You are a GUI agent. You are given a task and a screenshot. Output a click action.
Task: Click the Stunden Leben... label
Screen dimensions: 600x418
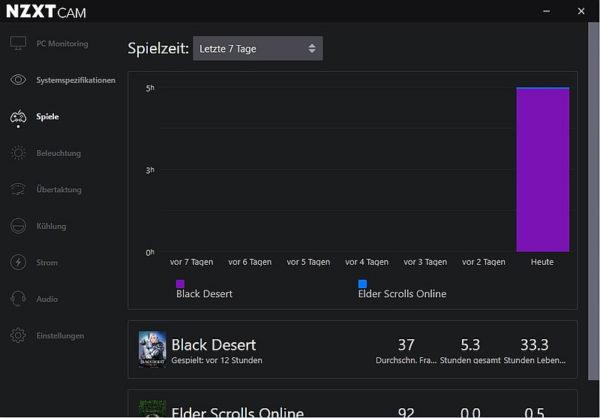[534, 360]
